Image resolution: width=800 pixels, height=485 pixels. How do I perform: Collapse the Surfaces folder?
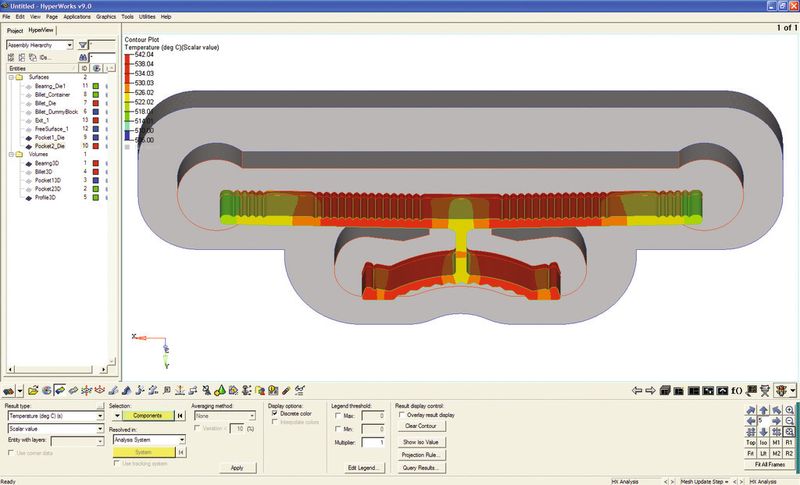pyautogui.click(x=11, y=77)
